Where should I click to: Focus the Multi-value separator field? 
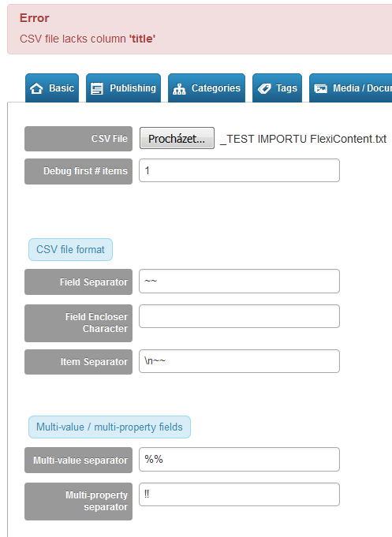(x=239, y=459)
